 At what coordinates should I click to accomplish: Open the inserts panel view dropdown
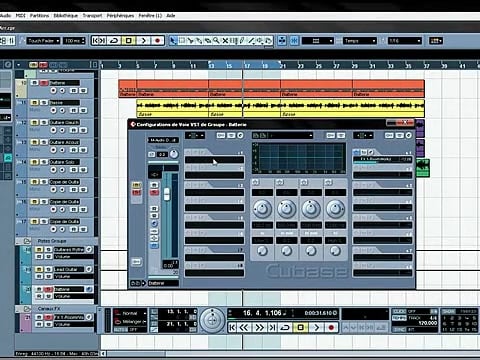coord(195,135)
